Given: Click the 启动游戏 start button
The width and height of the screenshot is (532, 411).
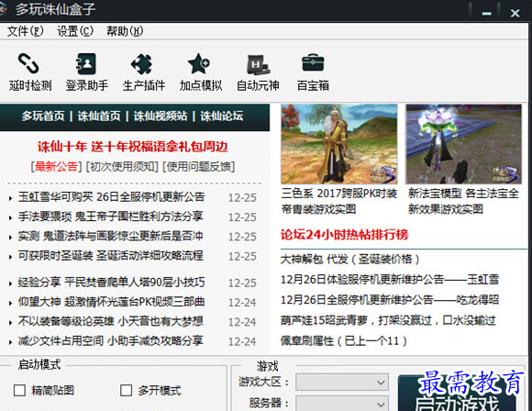Looking at the screenshot, I should pyautogui.click(x=457, y=394).
